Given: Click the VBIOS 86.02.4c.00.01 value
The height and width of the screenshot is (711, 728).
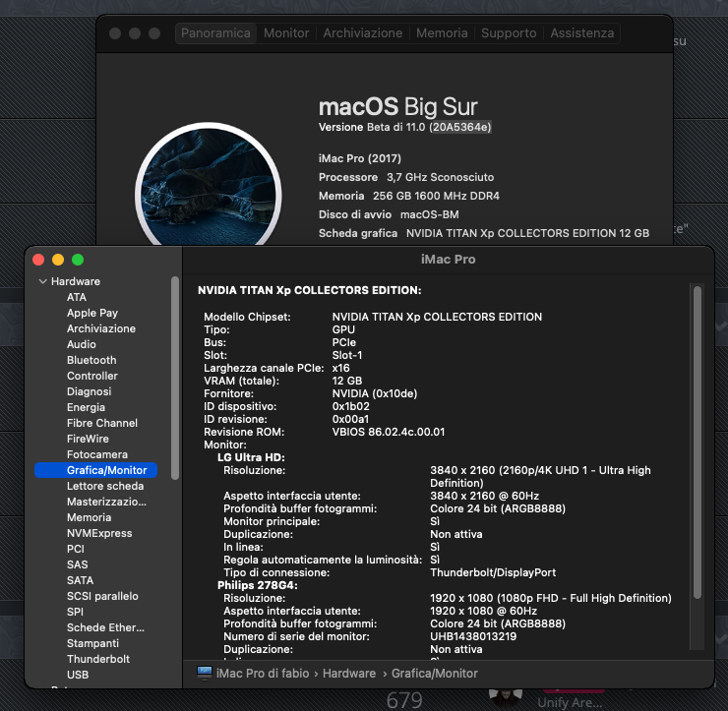Looking at the screenshot, I should pos(389,432).
